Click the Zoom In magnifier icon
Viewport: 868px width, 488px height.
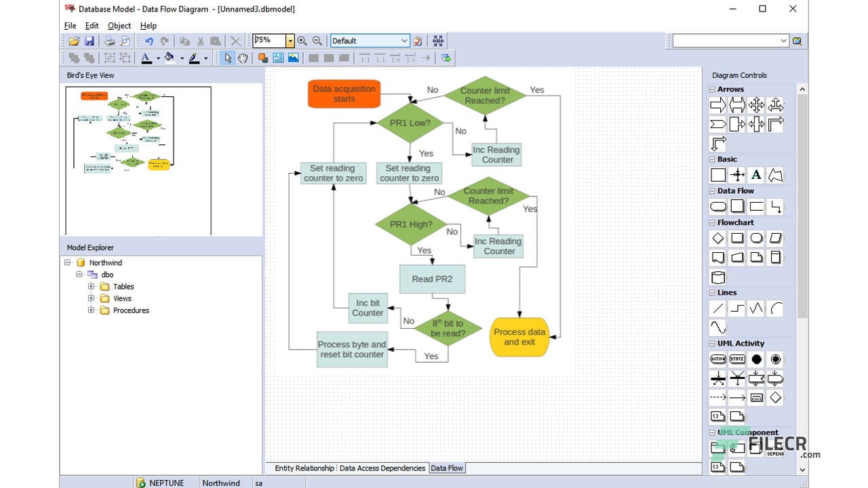pos(302,41)
